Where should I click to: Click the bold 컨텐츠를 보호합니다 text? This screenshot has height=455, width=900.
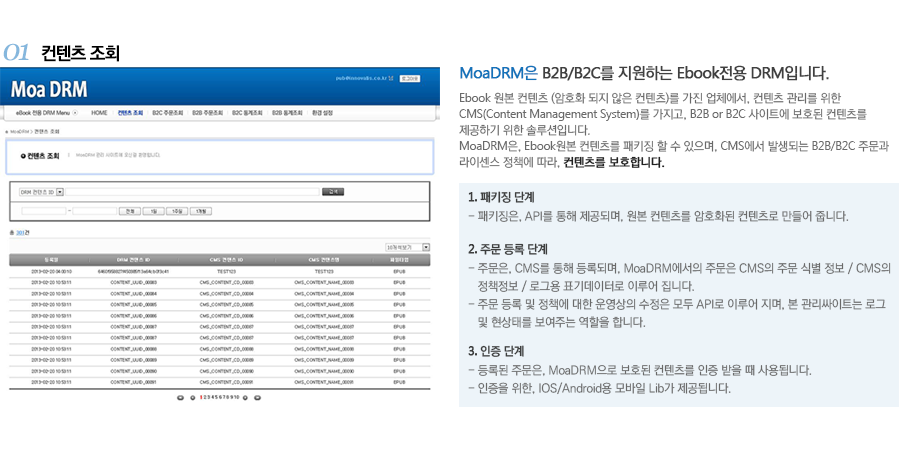(x=614, y=163)
